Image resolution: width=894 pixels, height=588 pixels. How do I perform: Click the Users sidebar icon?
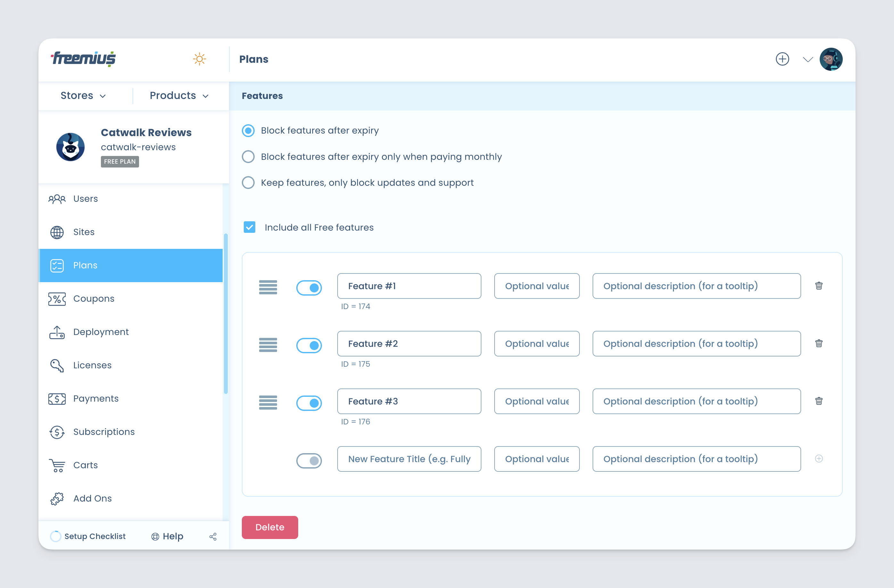[x=57, y=198]
